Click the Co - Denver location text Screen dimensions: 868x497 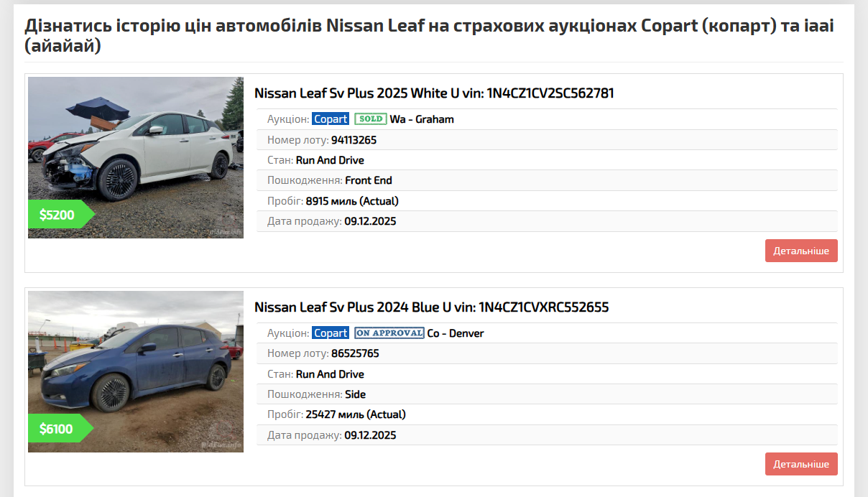(456, 333)
